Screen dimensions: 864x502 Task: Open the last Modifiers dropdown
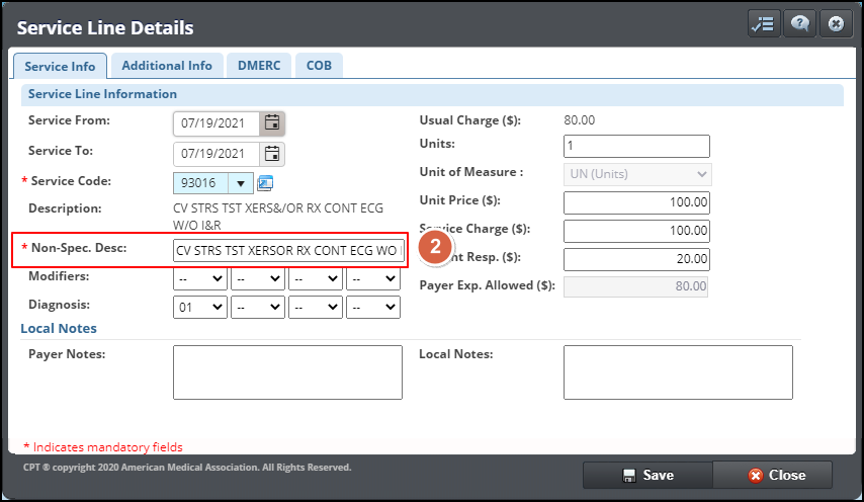pos(373,280)
